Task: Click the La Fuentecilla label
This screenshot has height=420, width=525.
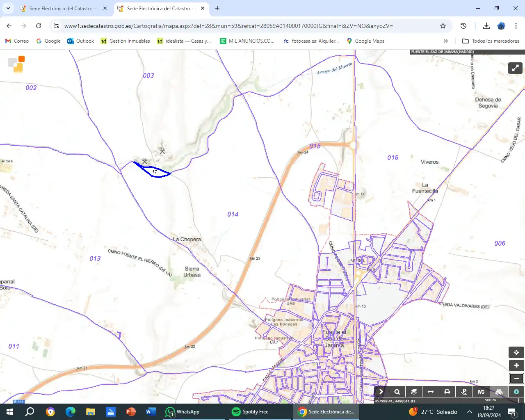Action: (x=425, y=188)
